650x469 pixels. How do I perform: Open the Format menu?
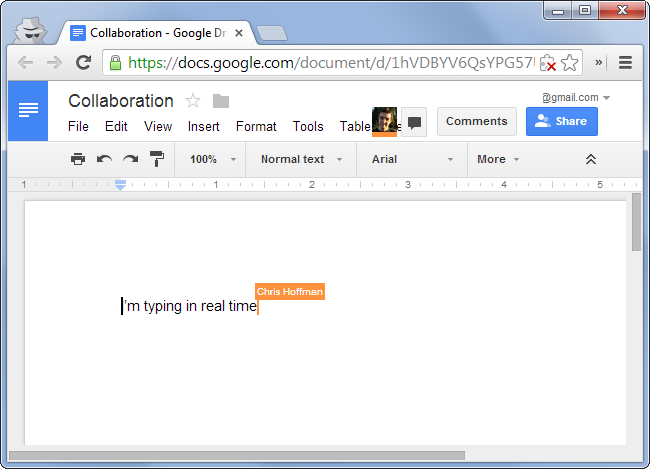point(256,126)
